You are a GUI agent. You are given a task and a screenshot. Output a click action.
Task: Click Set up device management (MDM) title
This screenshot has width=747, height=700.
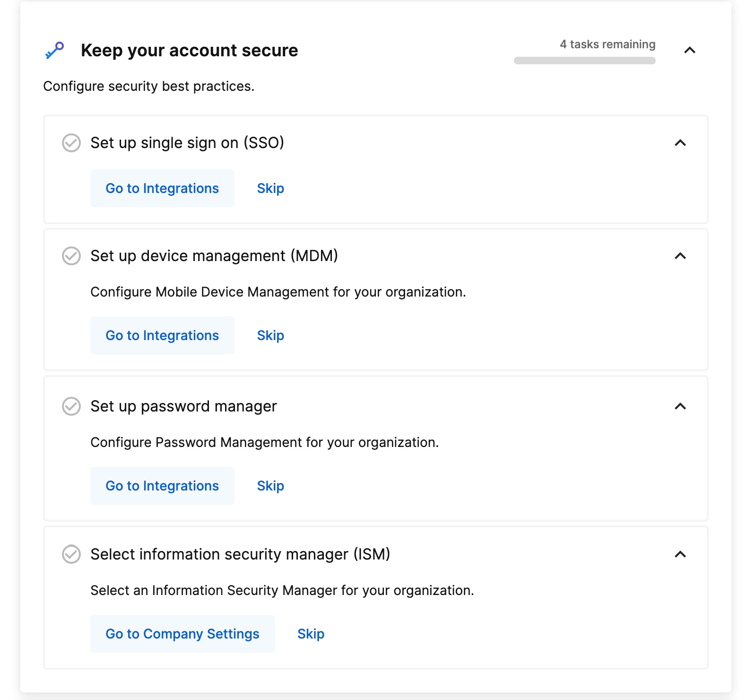click(x=214, y=256)
